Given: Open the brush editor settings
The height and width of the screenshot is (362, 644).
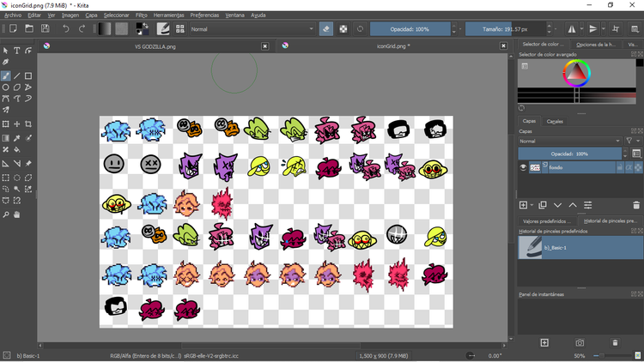Looking at the screenshot, I should tap(163, 28).
